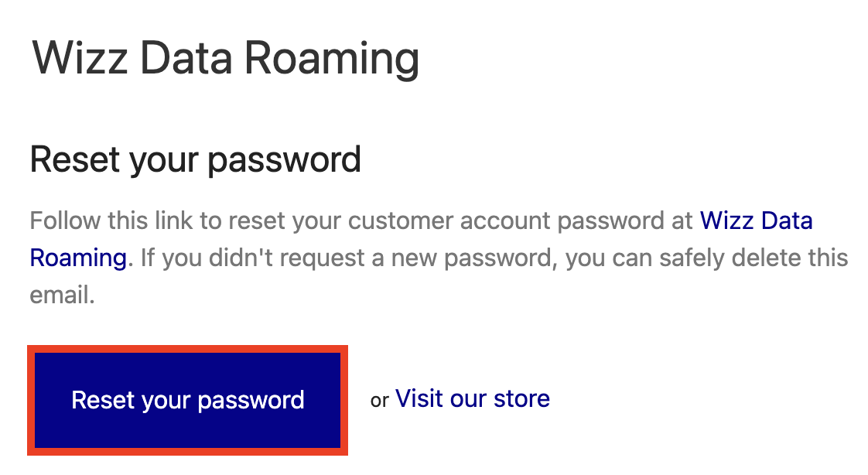The height and width of the screenshot is (475, 868).
Task: Click the word or beside the button
Action: click(x=380, y=400)
